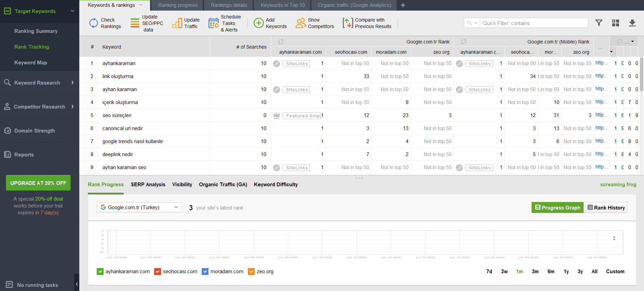Toggle the moradam.com graph checkbox

click(x=205, y=271)
